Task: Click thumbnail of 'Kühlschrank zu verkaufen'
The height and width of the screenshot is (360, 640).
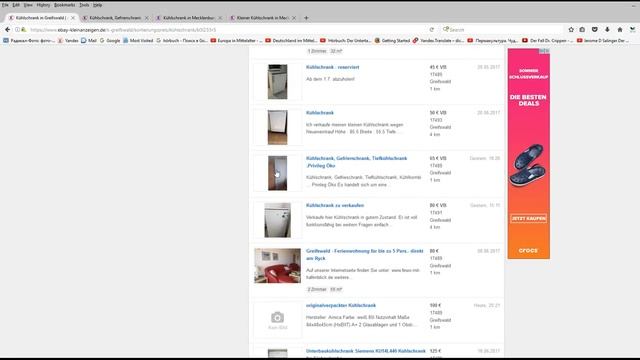Action: [x=278, y=220]
